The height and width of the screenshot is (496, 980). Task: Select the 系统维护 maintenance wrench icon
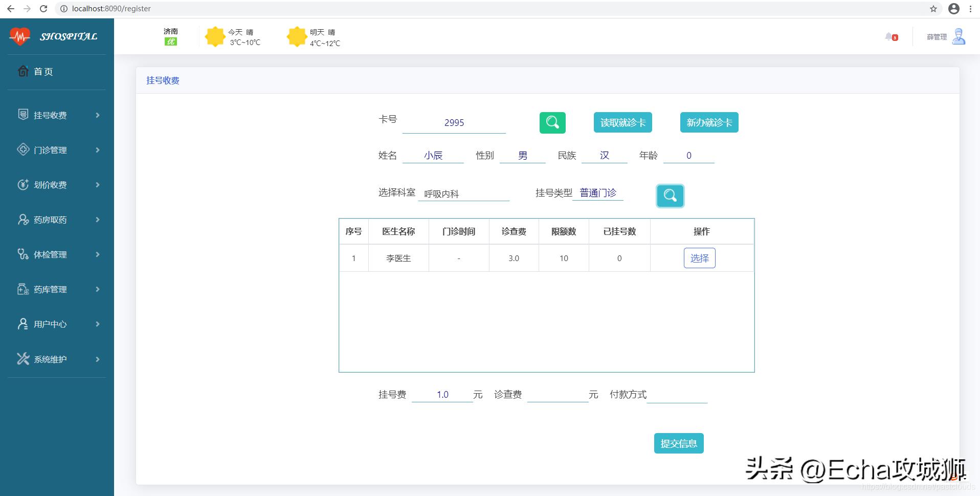click(23, 359)
